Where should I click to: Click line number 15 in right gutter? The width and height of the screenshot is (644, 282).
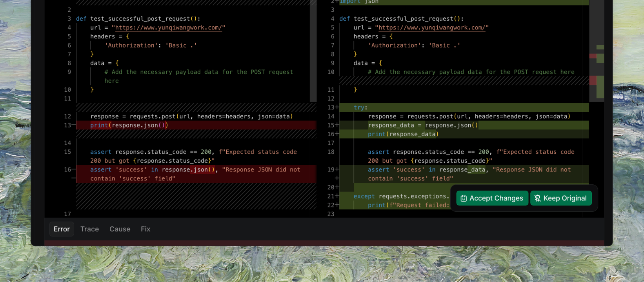click(x=331, y=125)
